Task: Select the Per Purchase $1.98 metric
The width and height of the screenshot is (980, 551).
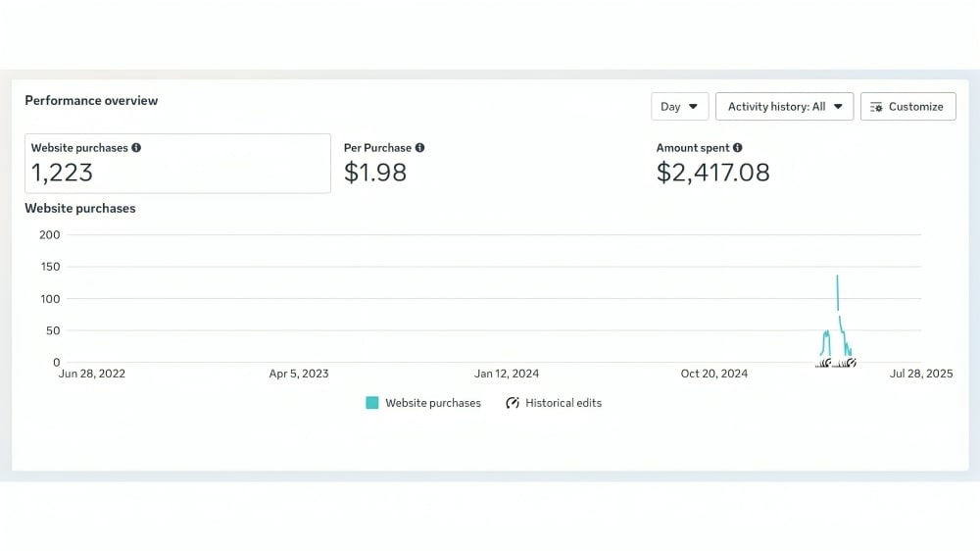Action: pos(384,164)
